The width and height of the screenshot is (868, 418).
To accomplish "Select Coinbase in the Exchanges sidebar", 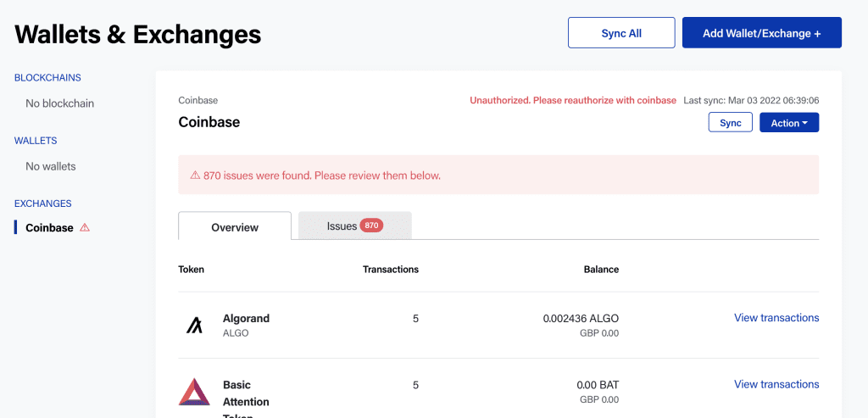I will tap(49, 227).
